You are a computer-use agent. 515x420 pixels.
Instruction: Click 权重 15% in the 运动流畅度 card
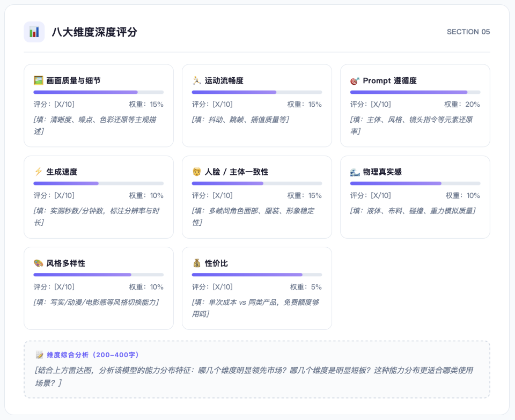305,105
